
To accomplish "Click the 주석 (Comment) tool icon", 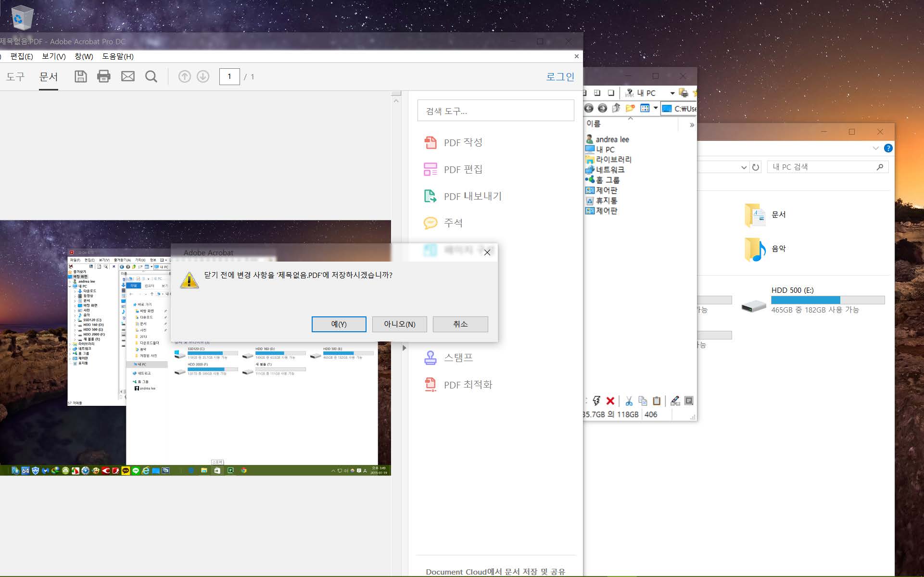I will click(x=431, y=222).
